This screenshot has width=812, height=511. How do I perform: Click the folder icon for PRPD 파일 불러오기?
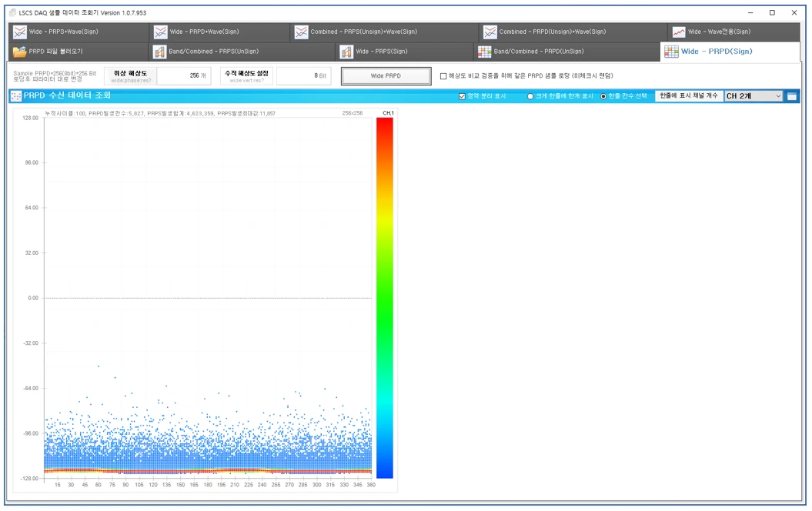point(20,52)
